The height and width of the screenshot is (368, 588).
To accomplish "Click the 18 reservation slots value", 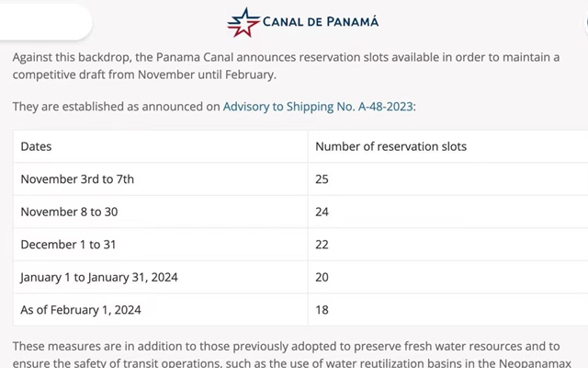I will (322, 310).
